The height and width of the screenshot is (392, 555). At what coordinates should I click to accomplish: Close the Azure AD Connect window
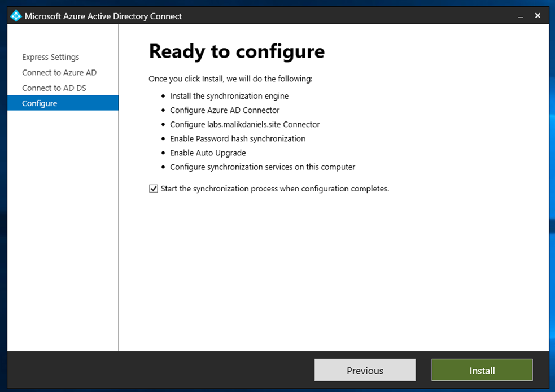[537, 16]
